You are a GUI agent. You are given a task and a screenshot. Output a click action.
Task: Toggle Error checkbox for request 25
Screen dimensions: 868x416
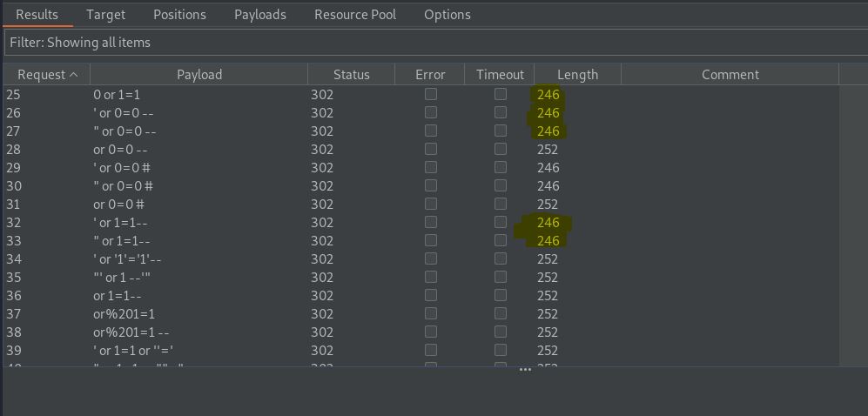431,94
